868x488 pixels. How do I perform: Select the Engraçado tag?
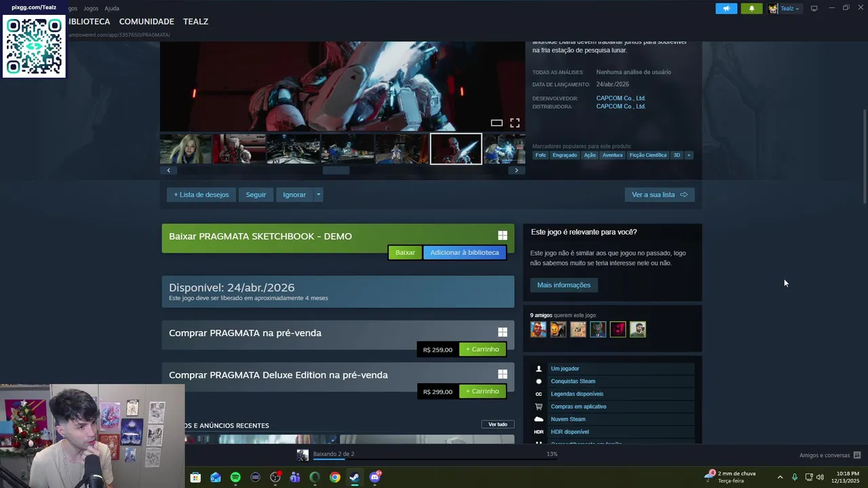coord(564,155)
